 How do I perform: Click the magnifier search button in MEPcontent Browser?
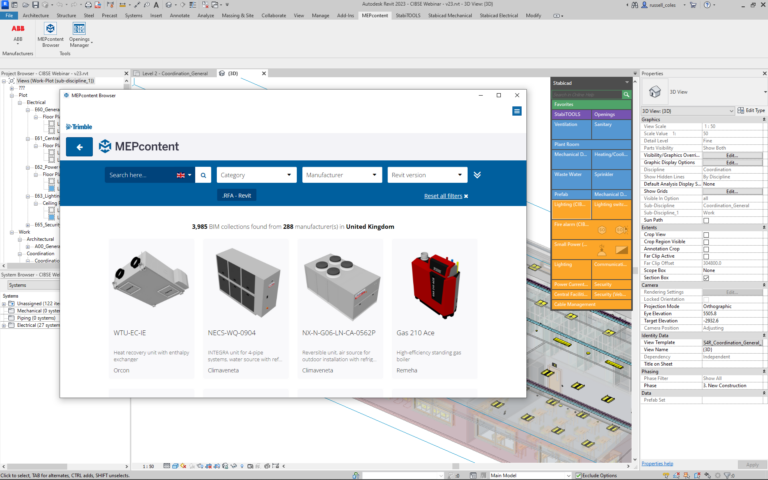(x=203, y=175)
